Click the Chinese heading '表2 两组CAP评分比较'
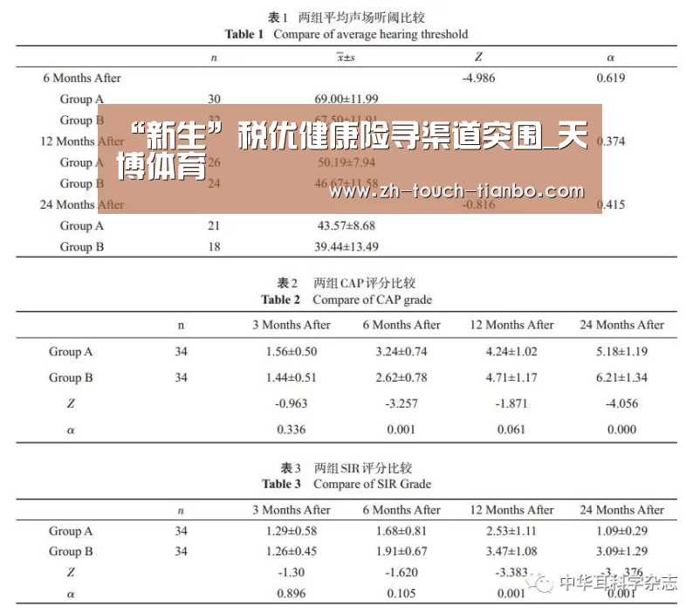700x613 pixels. point(347,283)
